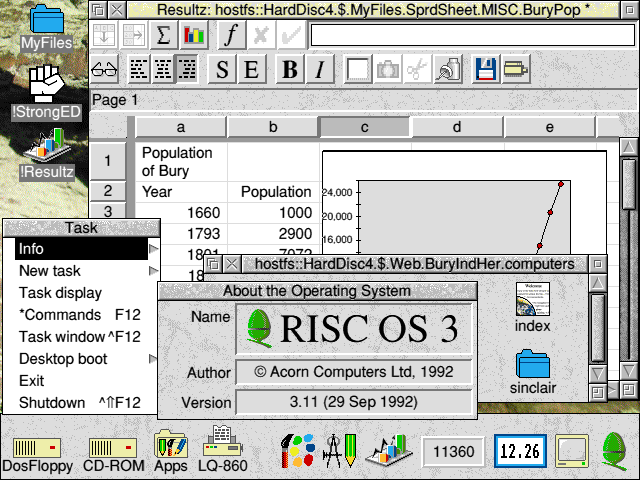Screen dimensions: 640x480
Task: Select column d header
Action: click(457, 127)
